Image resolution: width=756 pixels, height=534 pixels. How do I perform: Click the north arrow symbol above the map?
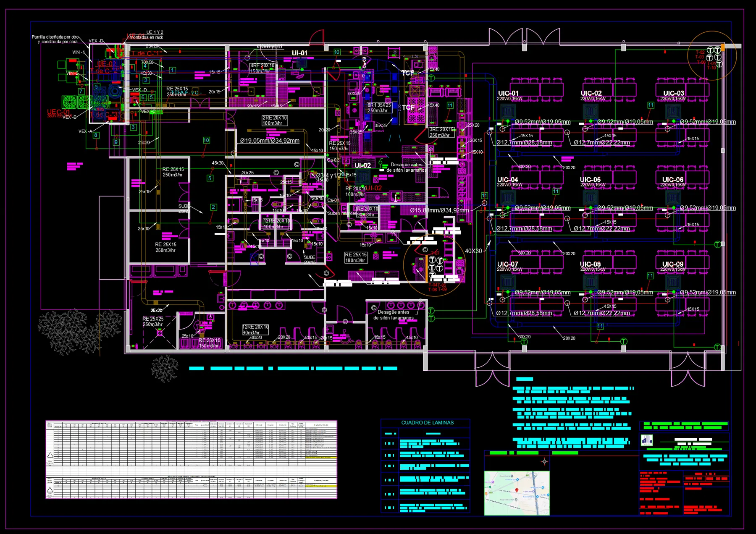click(x=544, y=462)
